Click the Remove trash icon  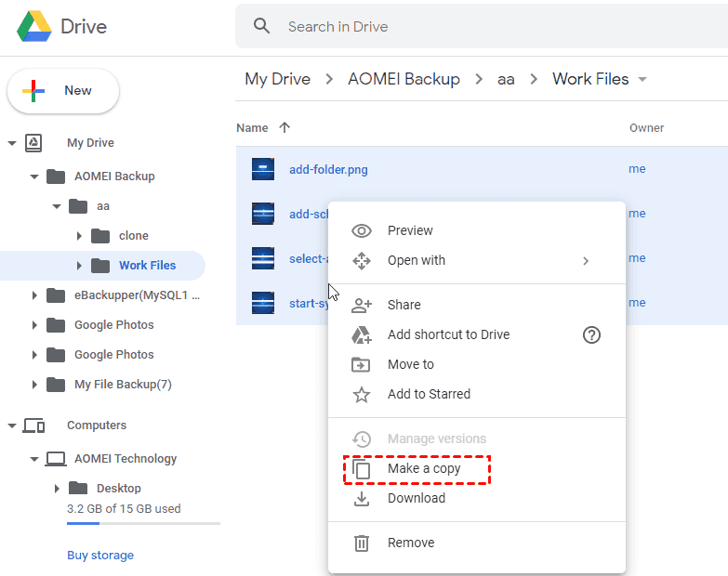point(362,543)
